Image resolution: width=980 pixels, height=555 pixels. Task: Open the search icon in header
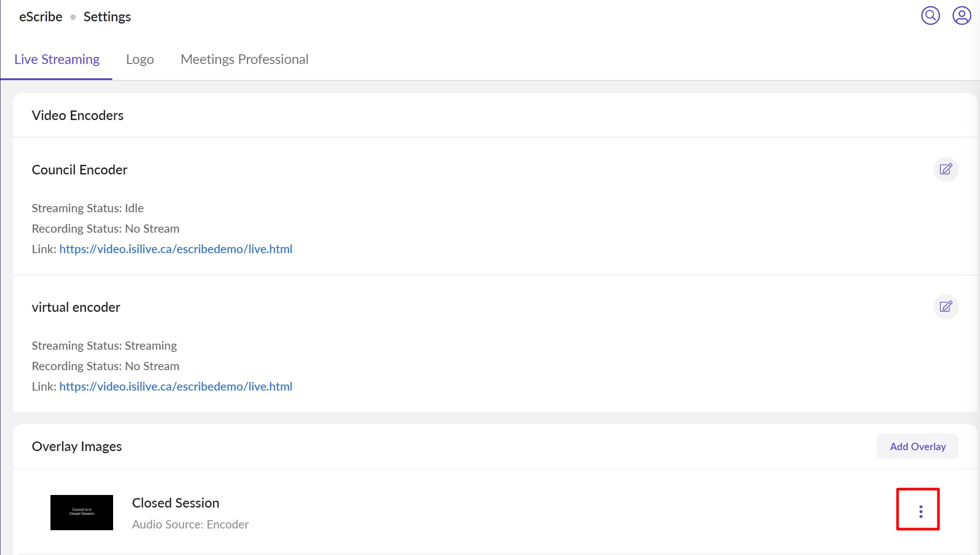(930, 16)
